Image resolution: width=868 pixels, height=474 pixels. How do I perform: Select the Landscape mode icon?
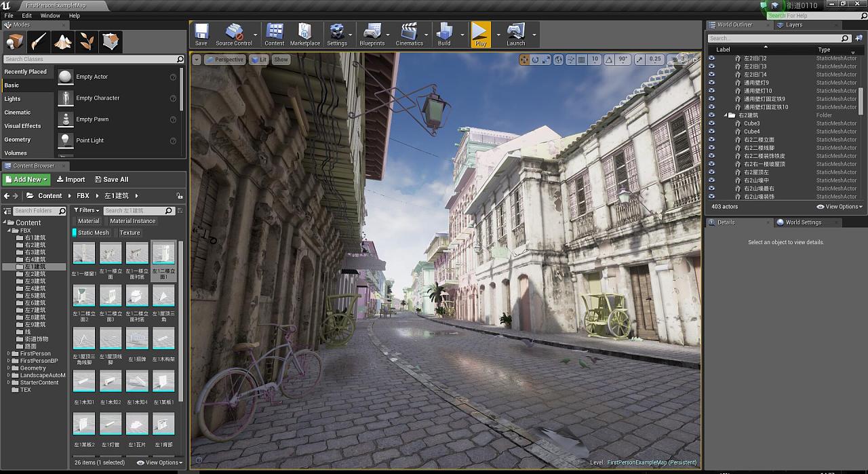coord(63,42)
